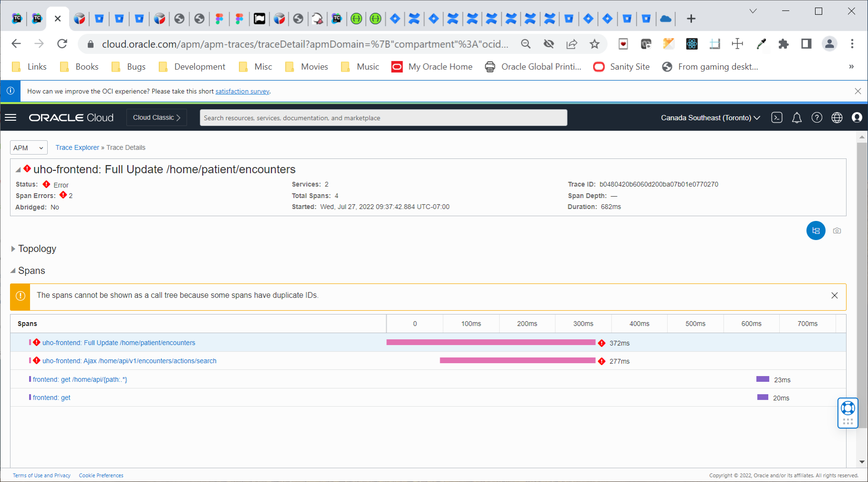Open the Canada Southeast (Toronto) region selector
Viewport: 868px width, 482px height.
(710, 118)
